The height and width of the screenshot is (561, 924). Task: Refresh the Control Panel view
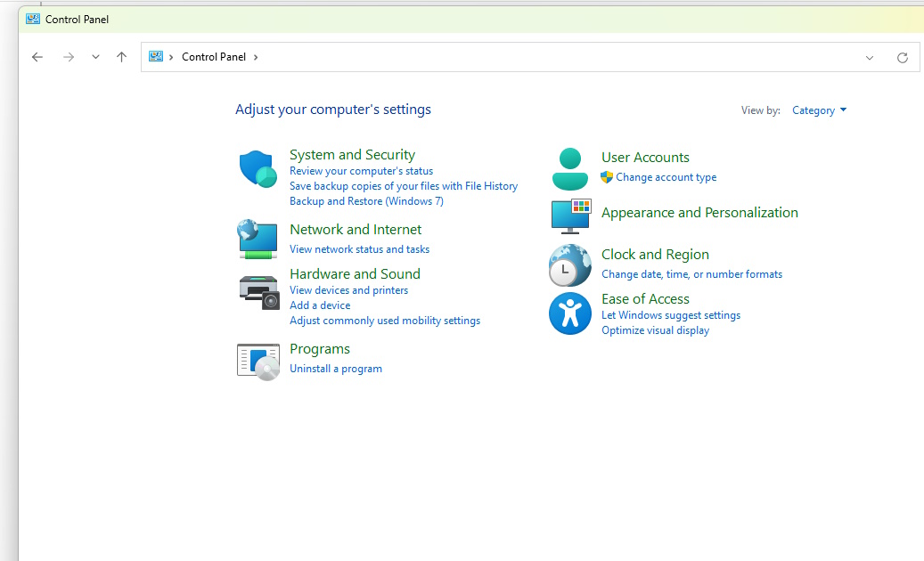[x=903, y=58]
